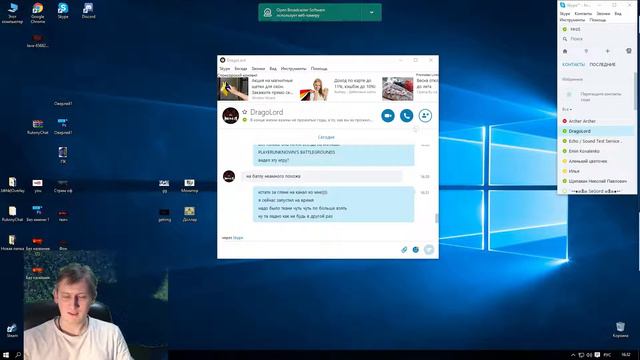Open the Беседа menu in chat window
This screenshot has width=640, height=360.
pos(241,69)
